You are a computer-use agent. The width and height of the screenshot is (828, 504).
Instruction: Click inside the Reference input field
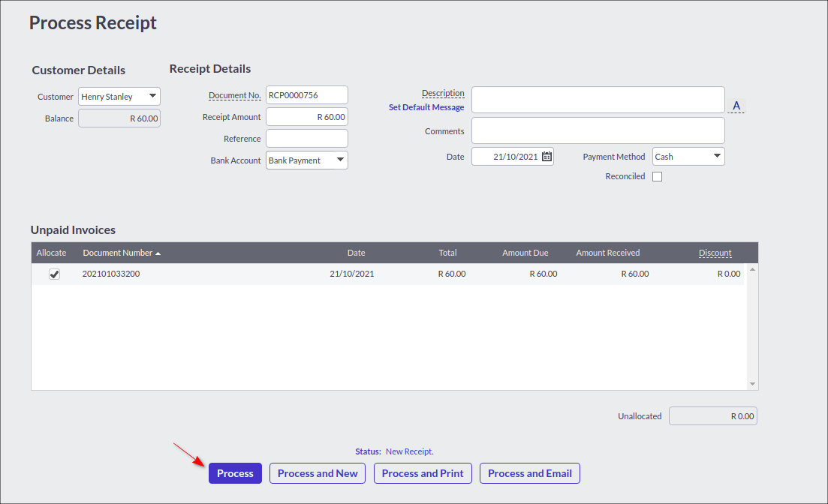tap(306, 138)
